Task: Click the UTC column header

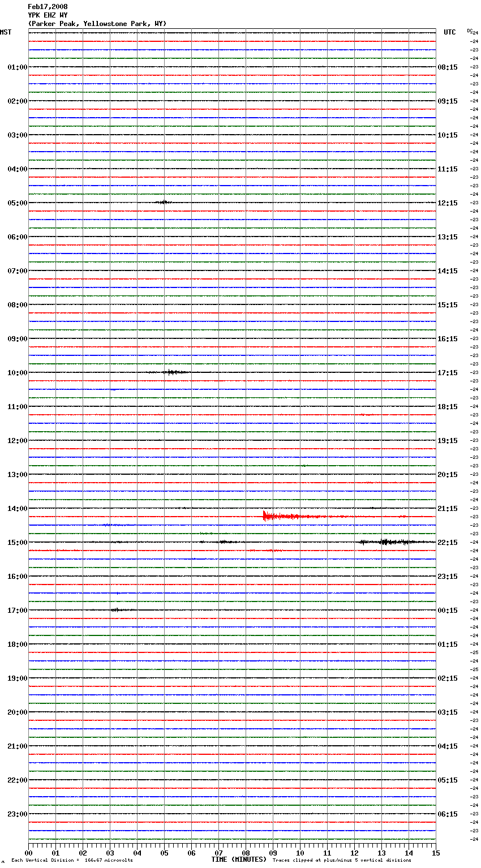Action: (x=450, y=32)
